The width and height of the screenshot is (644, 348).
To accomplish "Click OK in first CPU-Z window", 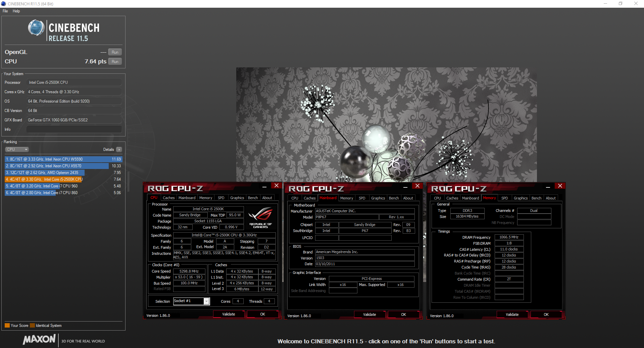I will tap(262, 314).
